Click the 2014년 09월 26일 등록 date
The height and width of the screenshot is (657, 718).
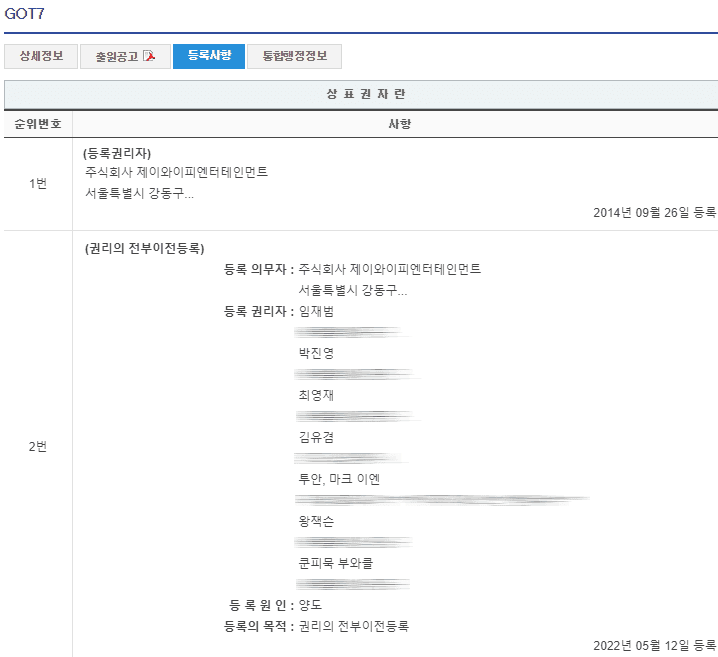654,212
